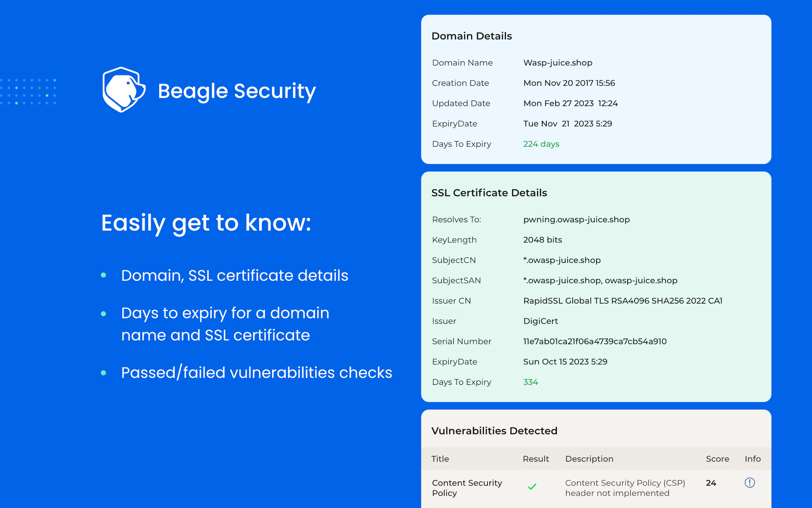Click the Info column header
This screenshot has height=508, width=812.
pyautogui.click(x=752, y=459)
